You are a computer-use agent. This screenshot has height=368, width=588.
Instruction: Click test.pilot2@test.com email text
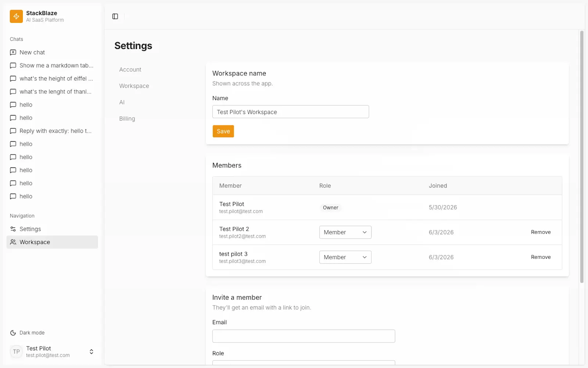[x=242, y=236]
